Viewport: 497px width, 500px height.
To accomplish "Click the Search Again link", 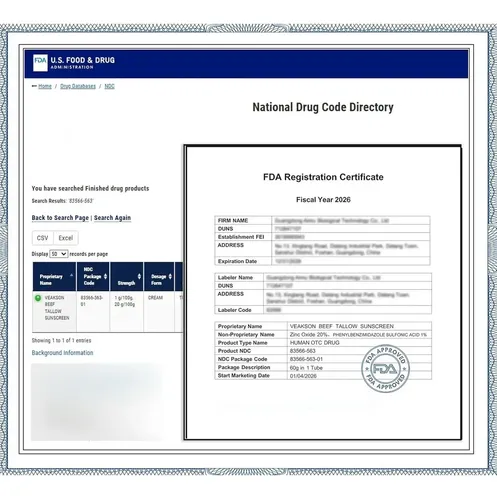I will (x=112, y=218).
